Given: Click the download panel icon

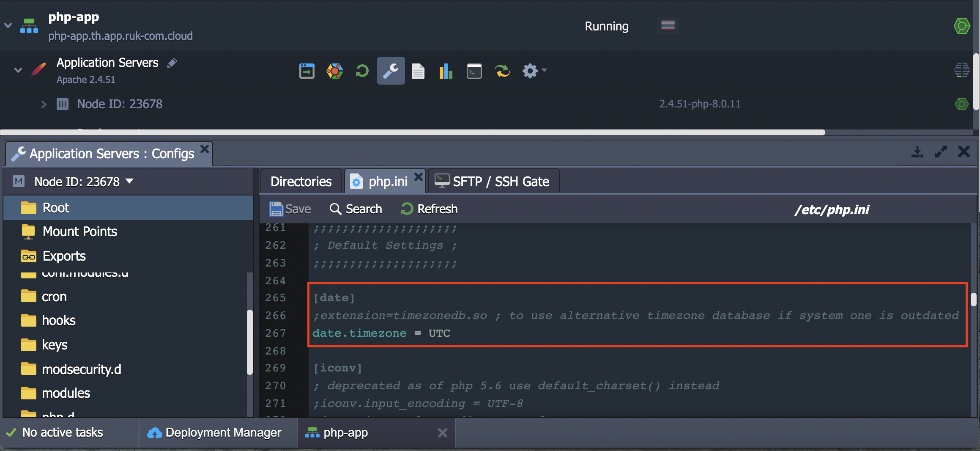Looking at the screenshot, I should coord(917,151).
